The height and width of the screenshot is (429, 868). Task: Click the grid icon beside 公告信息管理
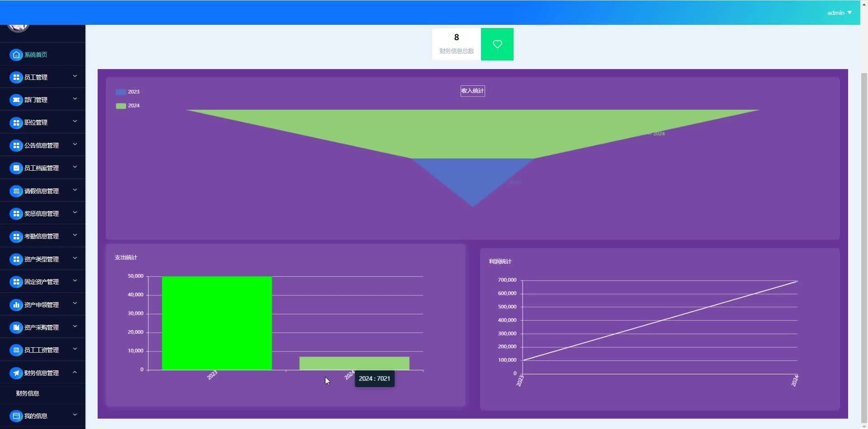click(x=16, y=145)
